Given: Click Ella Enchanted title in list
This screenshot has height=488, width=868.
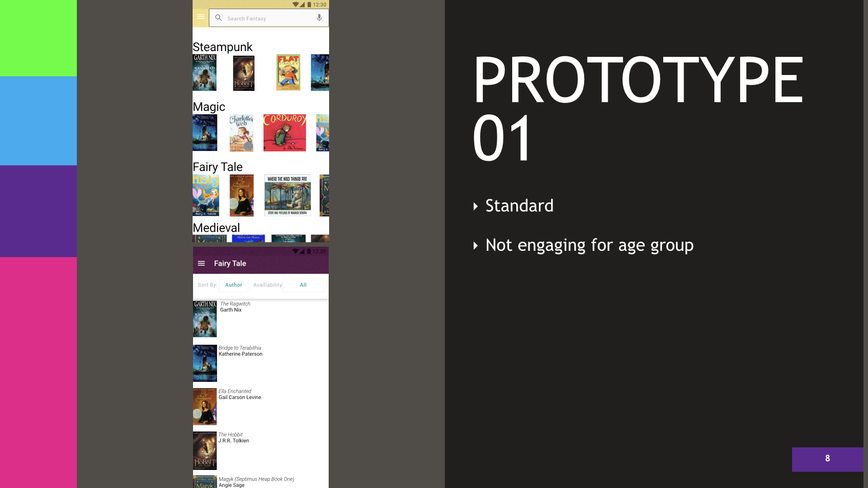Looking at the screenshot, I should [235, 391].
